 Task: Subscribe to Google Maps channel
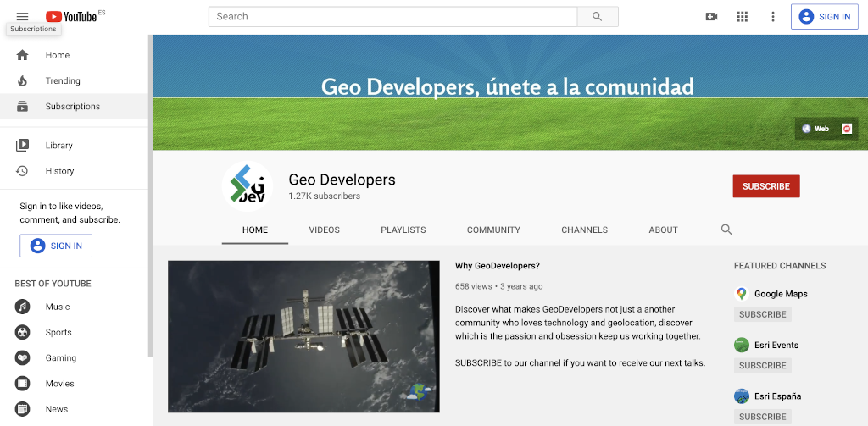762,314
